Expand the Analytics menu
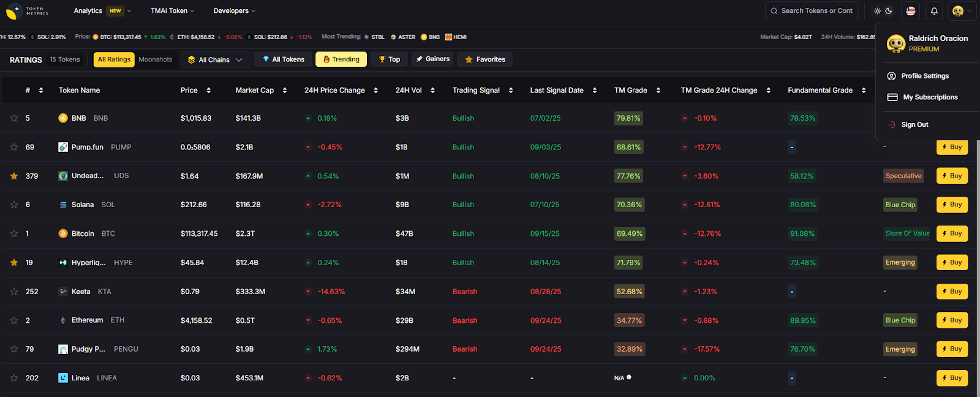 (x=102, y=11)
